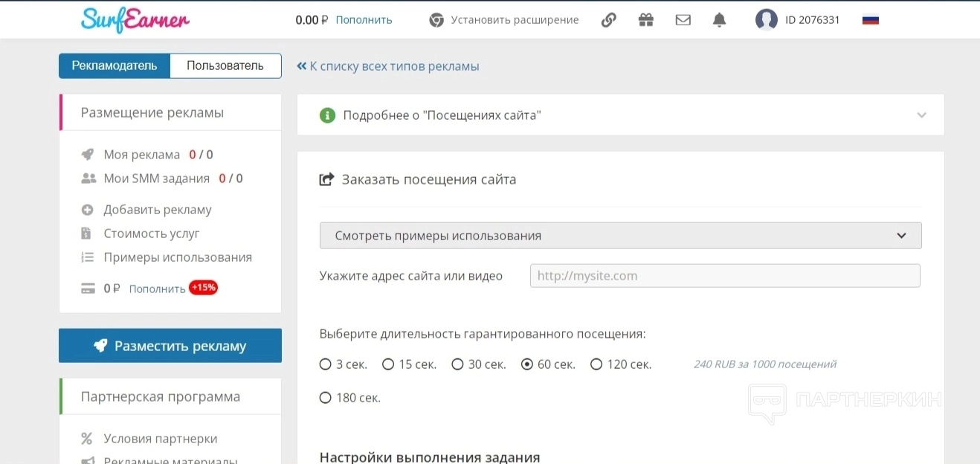Click plus icon beside Добавить рекламу
The image size is (980, 464).
(87, 210)
